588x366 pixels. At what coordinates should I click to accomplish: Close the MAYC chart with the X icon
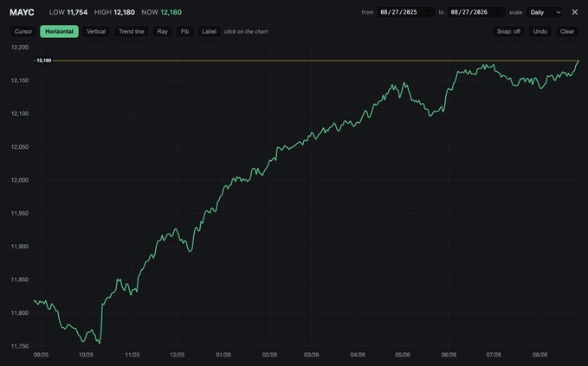[x=574, y=12]
